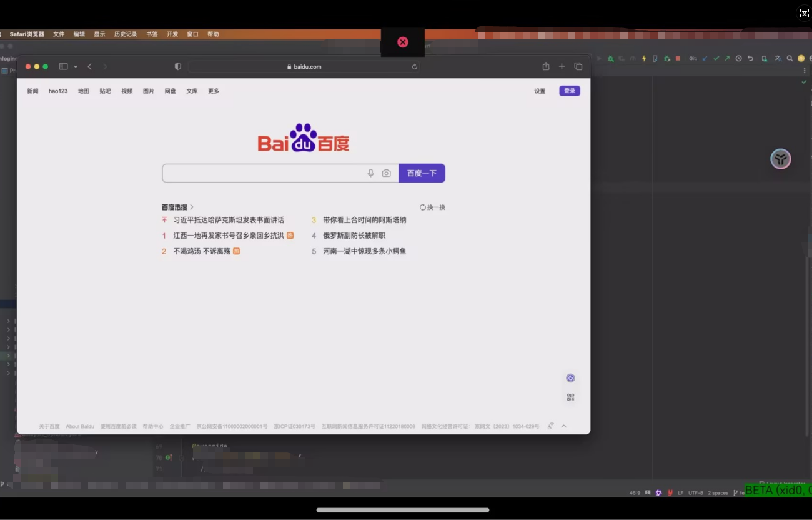Click the round purple assistant icon bottom-right of page
This screenshot has width=812, height=520.
pyautogui.click(x=570, y=378)
